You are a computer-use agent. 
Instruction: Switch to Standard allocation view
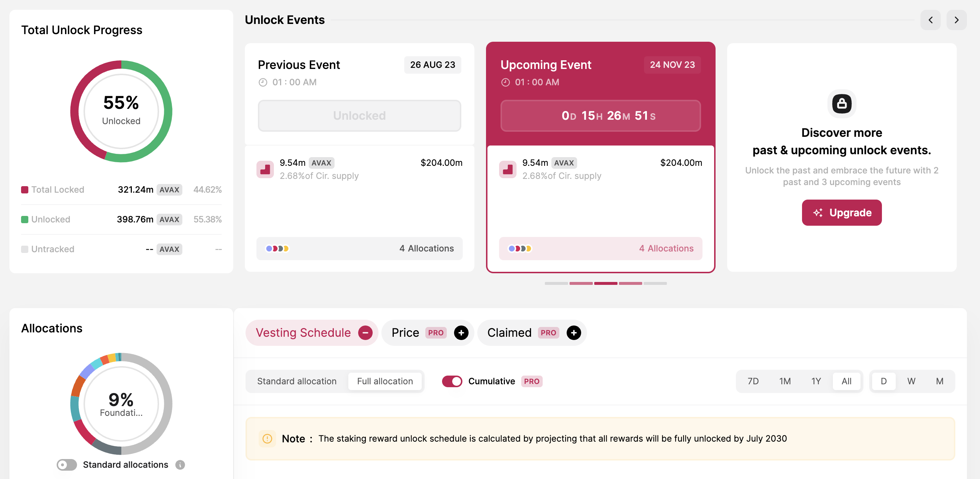click(x=296, y=381)
